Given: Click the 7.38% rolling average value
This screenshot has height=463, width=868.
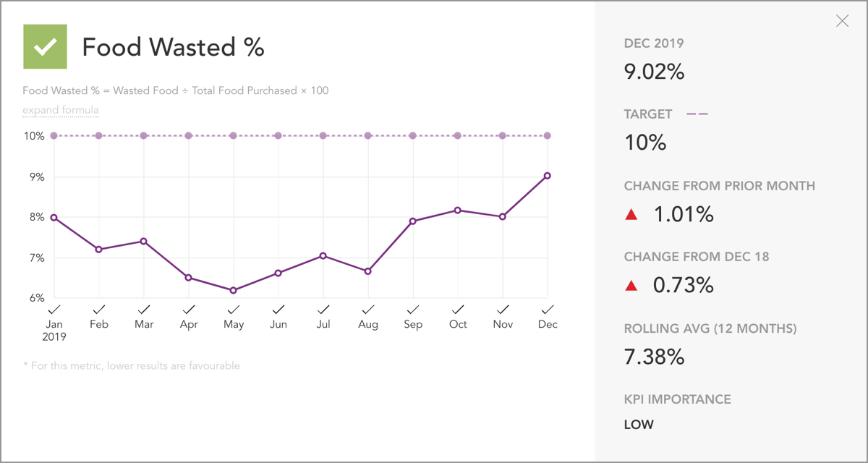Looking at the screenshot, I should [x=655, y=356].
